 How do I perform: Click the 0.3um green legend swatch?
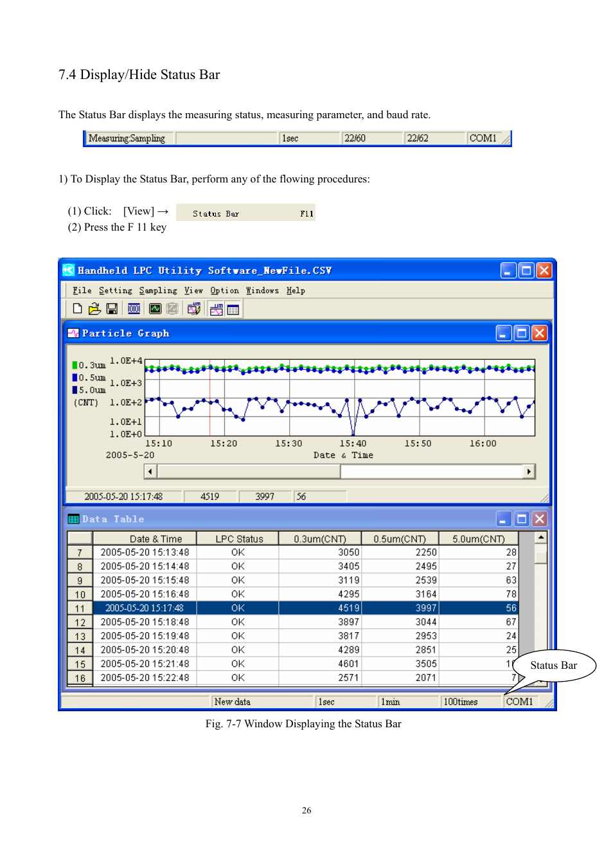tap(75, 365)
